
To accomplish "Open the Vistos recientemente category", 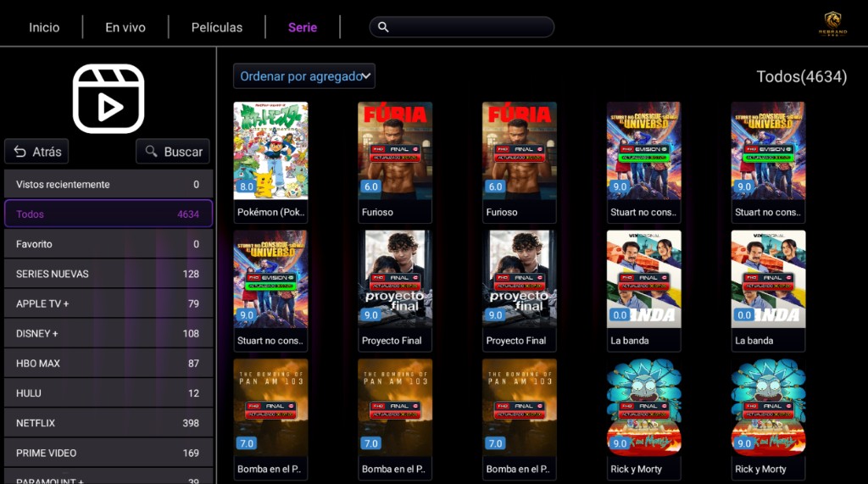I will [x=108, y=185].
